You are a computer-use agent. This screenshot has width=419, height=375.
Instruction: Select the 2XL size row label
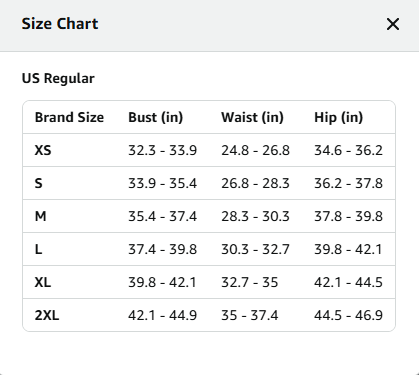pyautogui.click(x=47, y=315)
